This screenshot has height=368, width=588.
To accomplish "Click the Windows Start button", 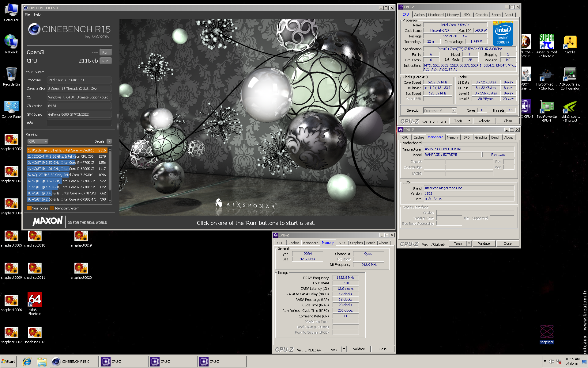I will pos(8,362).
